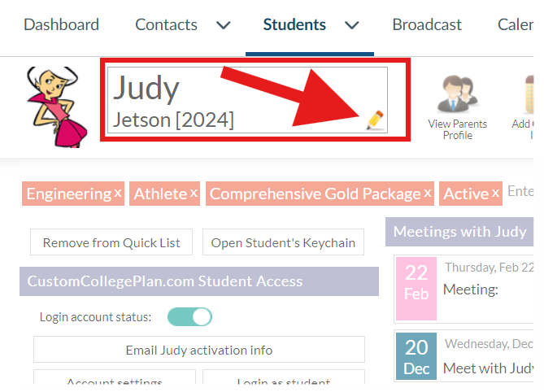Remove the Athlete tag with its x

click(194, 193)
